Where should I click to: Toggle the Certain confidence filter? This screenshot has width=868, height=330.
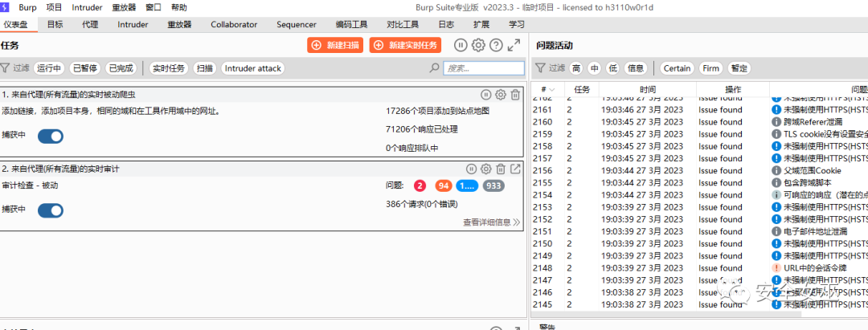pyautogui.click(x=677, y=68)
